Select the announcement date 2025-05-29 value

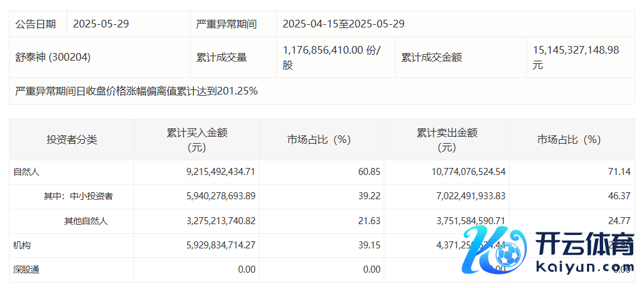pyautogui.click(x=101, y=24)
